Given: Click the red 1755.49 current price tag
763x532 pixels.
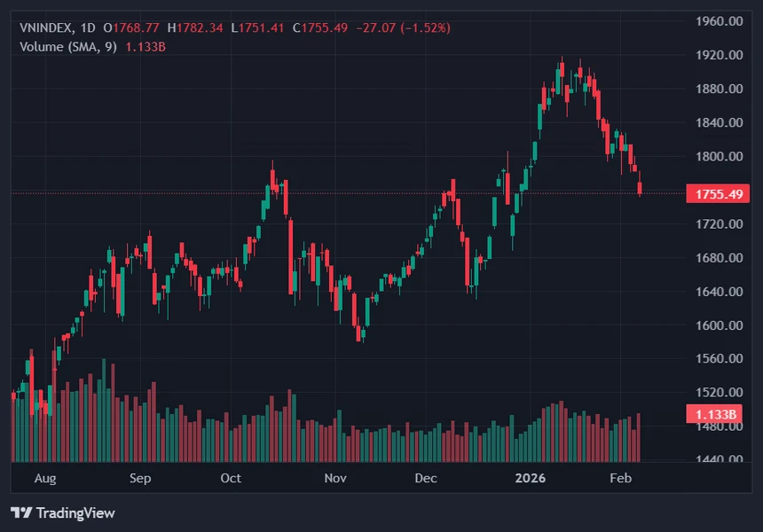Looking at the screenshot, I should [720, 193].
